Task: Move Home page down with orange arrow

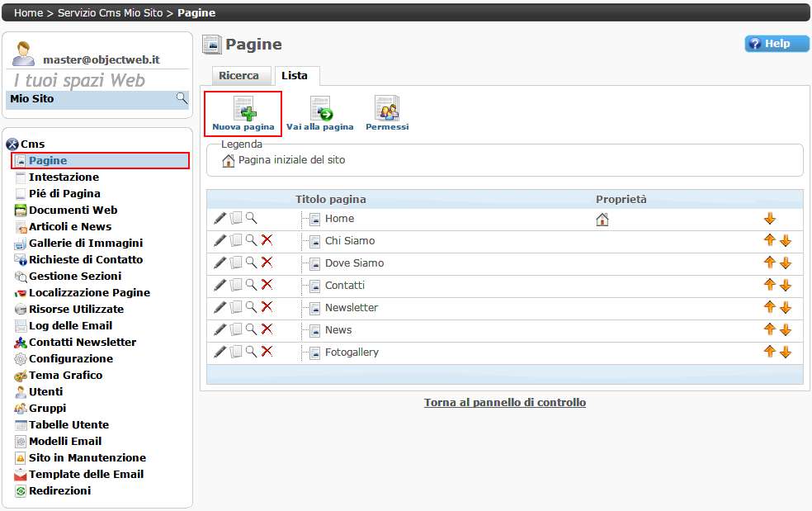Action: [x=770, y=219]
